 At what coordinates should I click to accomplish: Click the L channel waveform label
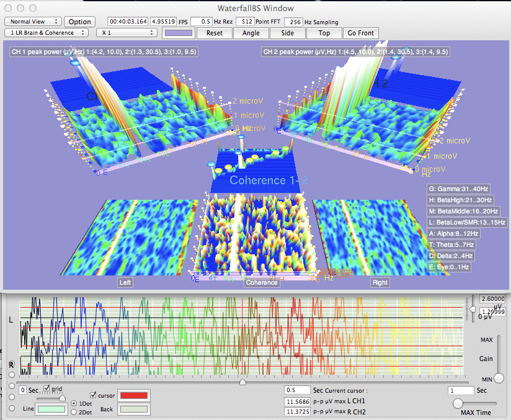click(11, 320)
